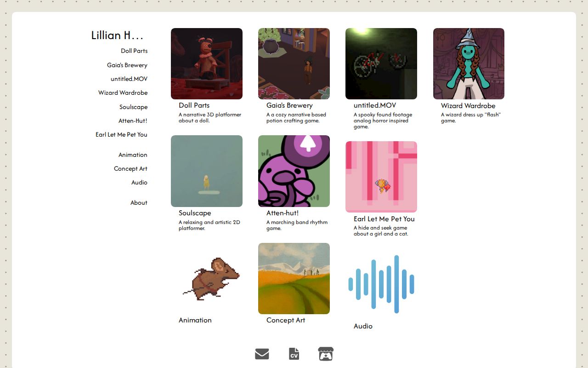Open the Concept Art landscape painting
The image size is (588, 368).
click(x=294, y=279)
